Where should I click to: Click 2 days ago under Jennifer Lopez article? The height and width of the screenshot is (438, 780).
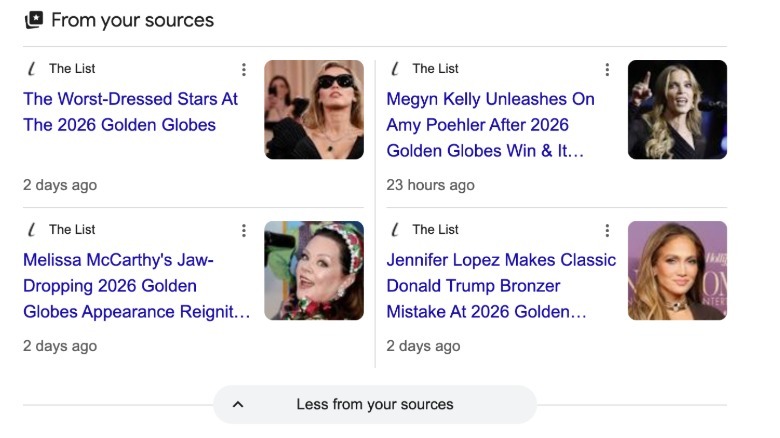click(x=423, y=346)
